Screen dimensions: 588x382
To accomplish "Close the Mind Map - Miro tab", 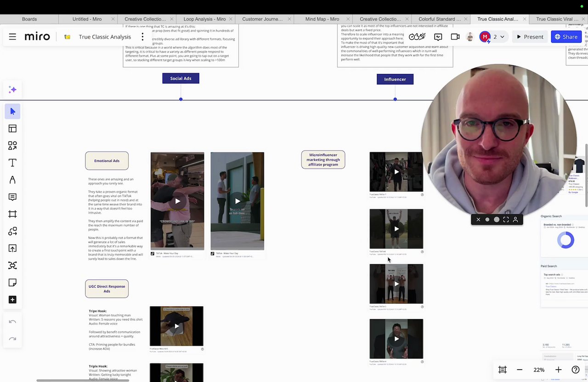I will point(349,19).
